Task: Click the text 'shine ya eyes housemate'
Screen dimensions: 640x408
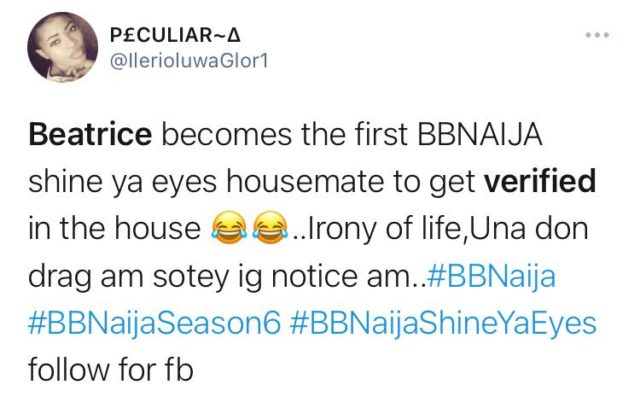Action: pyautogui.click(x=207, y=182)
